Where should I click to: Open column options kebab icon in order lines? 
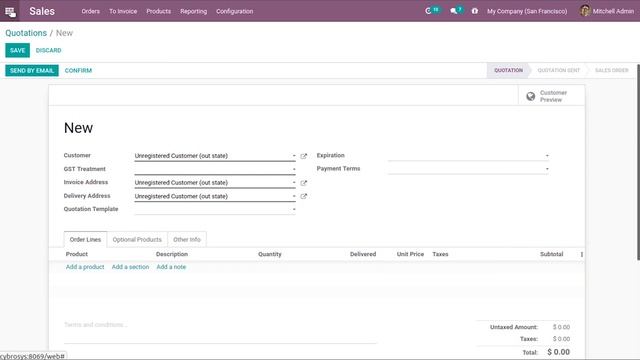click(x=582, y=254)
